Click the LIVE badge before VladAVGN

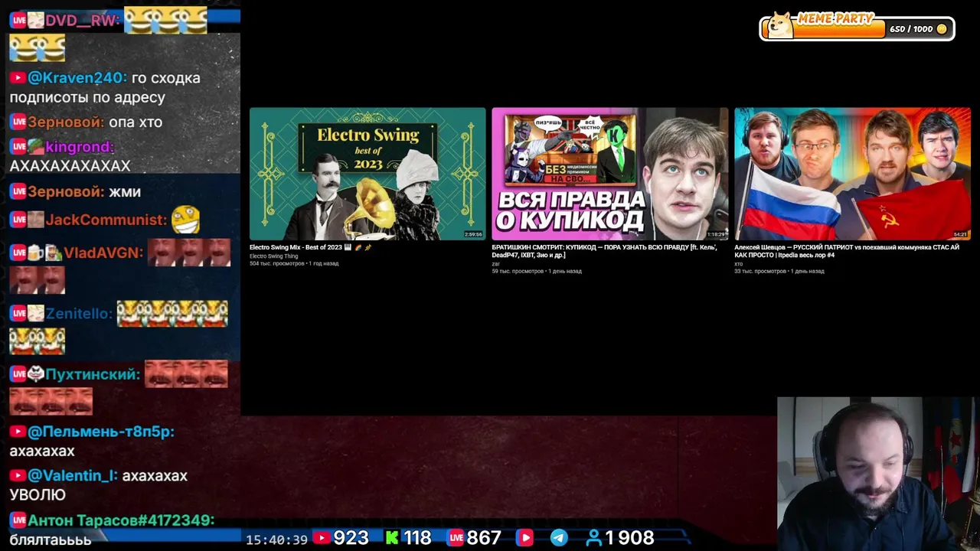18,253
